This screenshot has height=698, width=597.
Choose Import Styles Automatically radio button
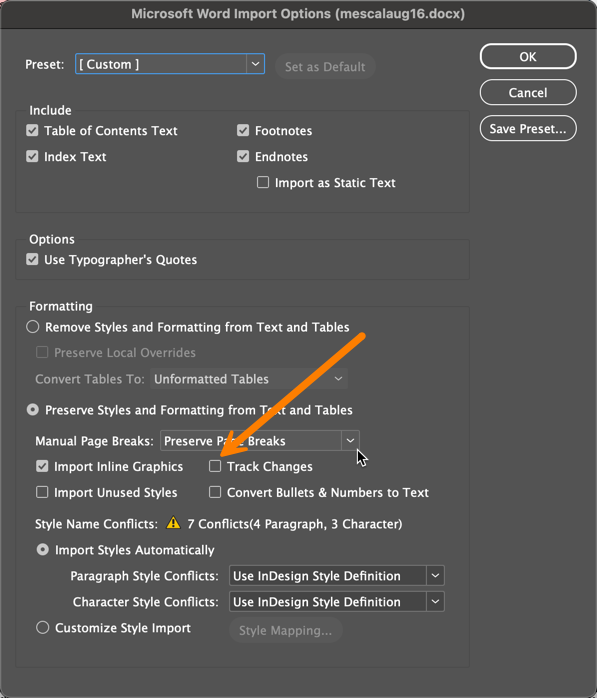point(42,550)
